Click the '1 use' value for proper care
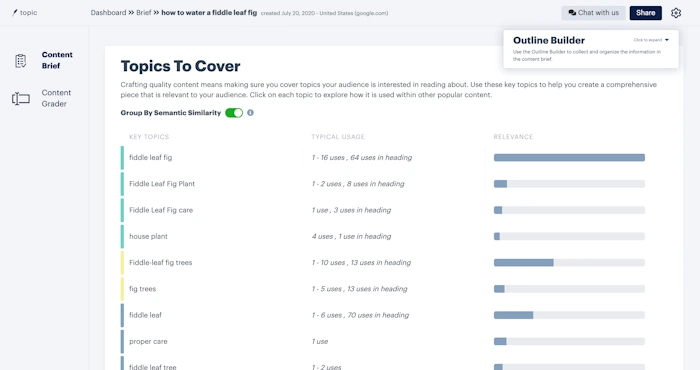This screenshot has height=370, width=700. [x=320, y=341]
